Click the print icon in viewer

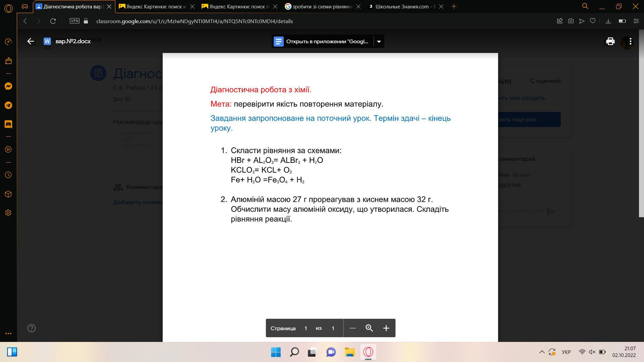(610, 41)
